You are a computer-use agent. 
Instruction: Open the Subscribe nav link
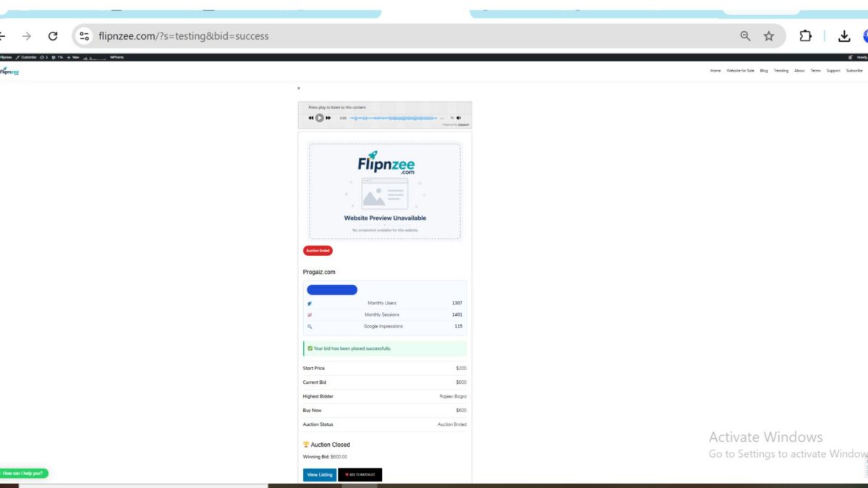tap(854, 71)
